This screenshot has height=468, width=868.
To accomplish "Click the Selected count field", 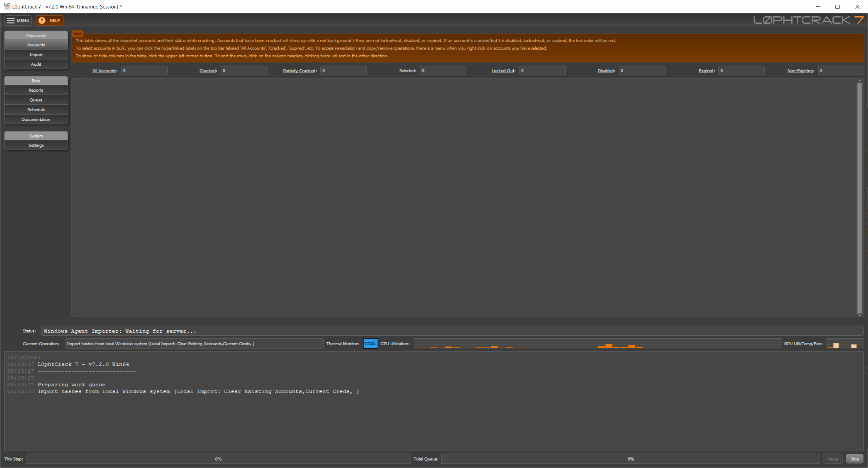I will click(443, 71).
